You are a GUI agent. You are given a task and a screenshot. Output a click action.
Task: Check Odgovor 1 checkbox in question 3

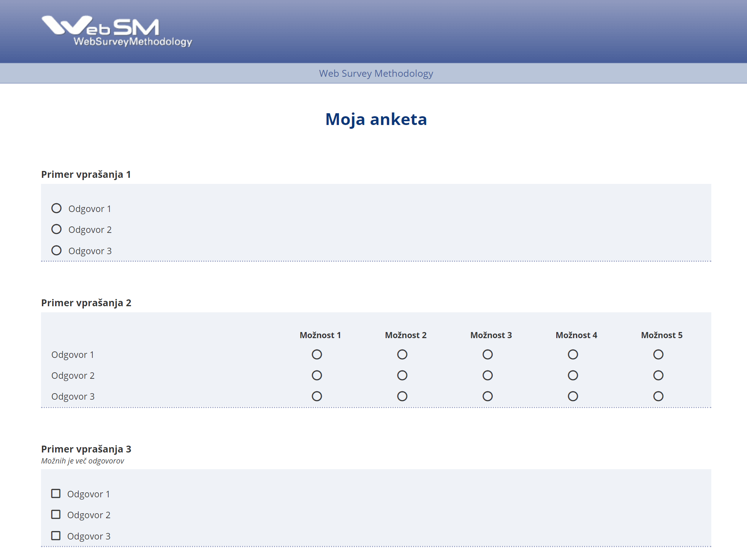(56, 494)
